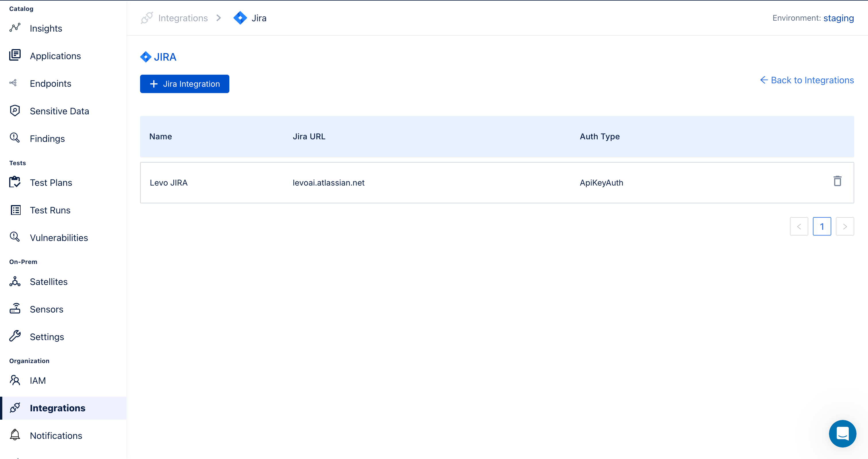Go to previous page arrow in pagination
This screenshot has height=459, width=868.
(x=799, y=227)
